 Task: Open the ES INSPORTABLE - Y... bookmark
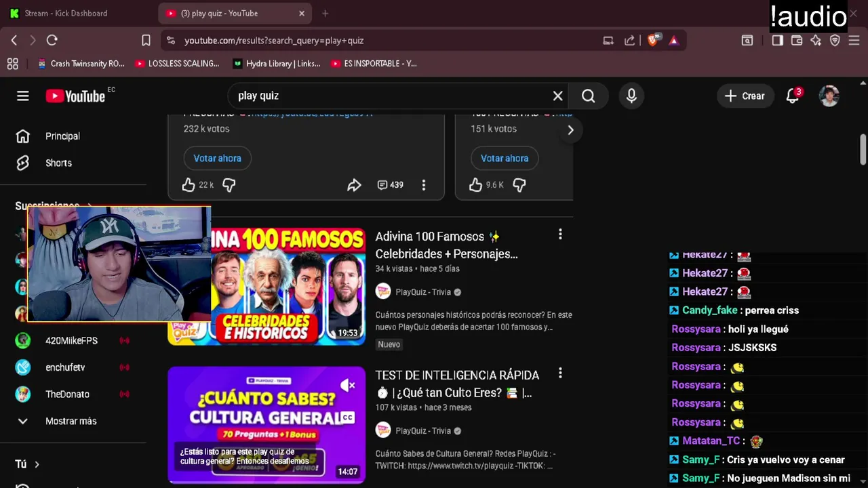(x=374, y=64)
